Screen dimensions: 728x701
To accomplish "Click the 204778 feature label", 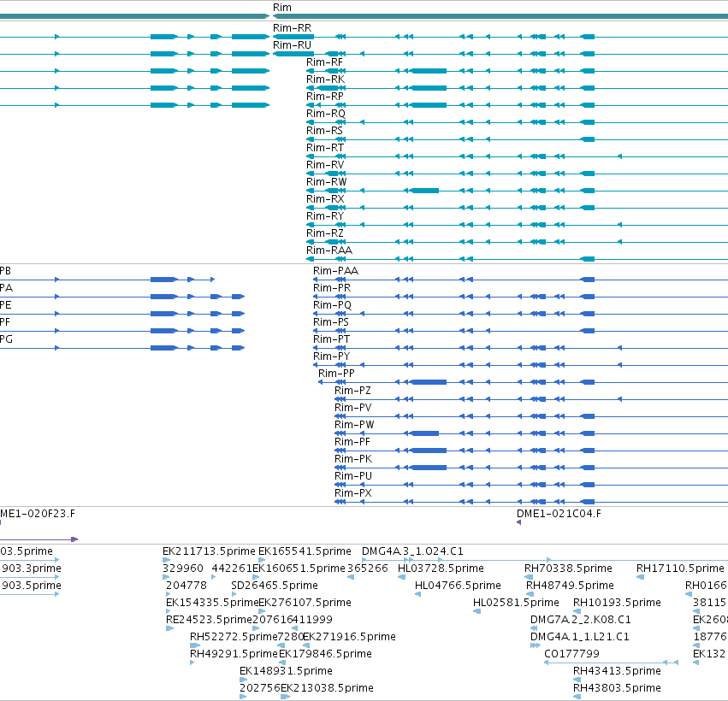I will point(186,586).
